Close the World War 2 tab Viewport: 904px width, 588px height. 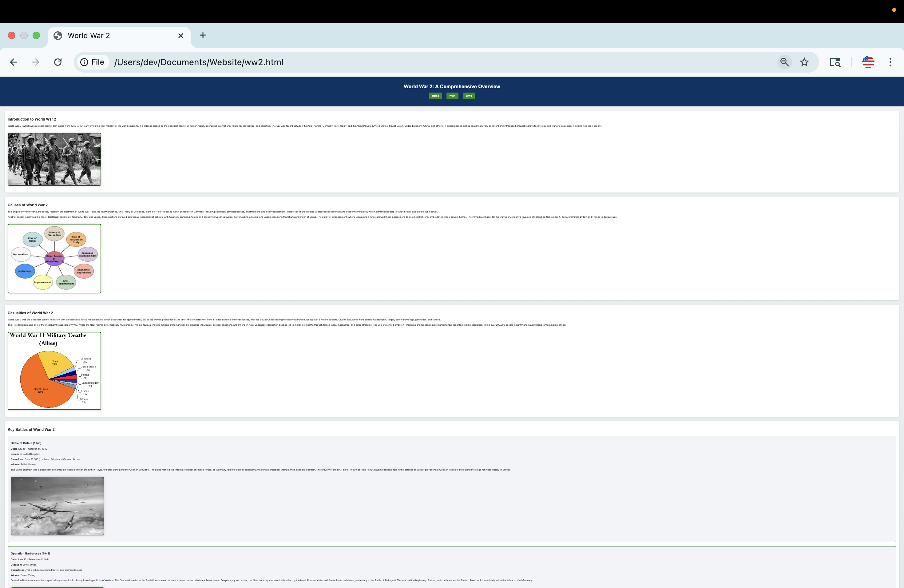pyautogui.click(x=181, y=36)
